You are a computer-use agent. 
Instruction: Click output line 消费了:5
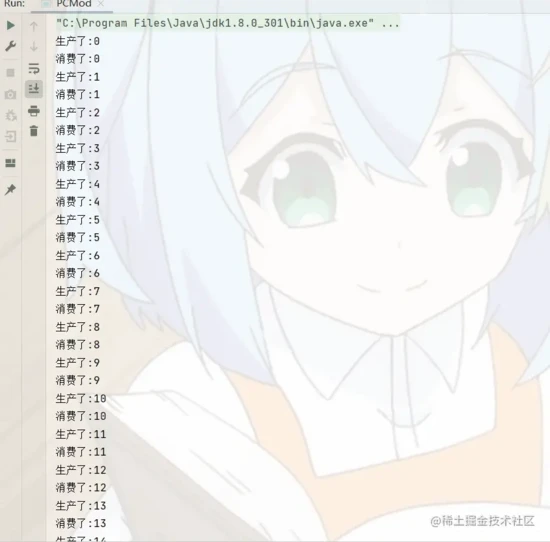(78, 237)
